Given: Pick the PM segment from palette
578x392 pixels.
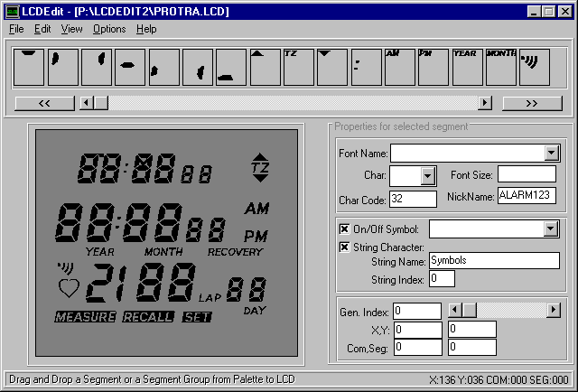Looking at the screenshot, I should [433, 66].
